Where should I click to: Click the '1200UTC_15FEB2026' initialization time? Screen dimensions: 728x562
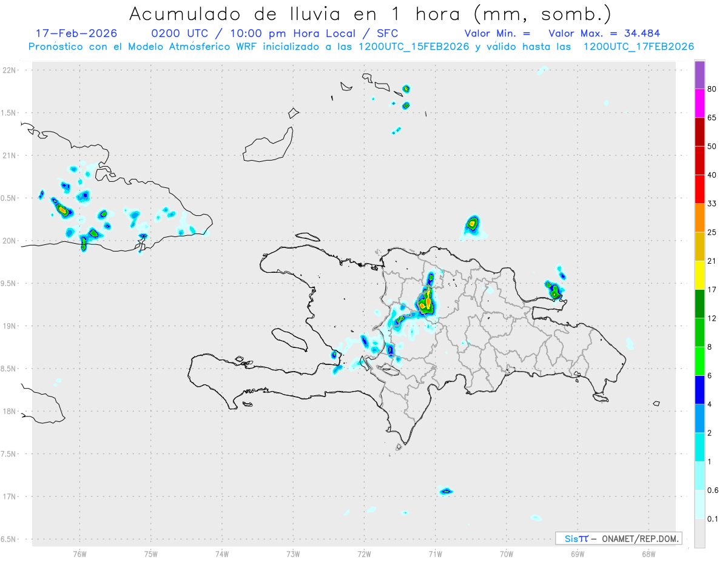[414, 47]
